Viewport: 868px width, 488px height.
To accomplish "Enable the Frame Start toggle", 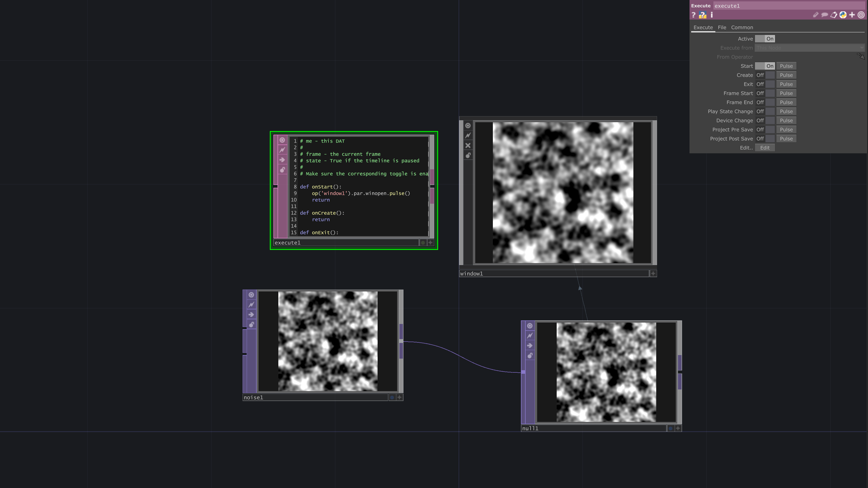I will 765,93.
